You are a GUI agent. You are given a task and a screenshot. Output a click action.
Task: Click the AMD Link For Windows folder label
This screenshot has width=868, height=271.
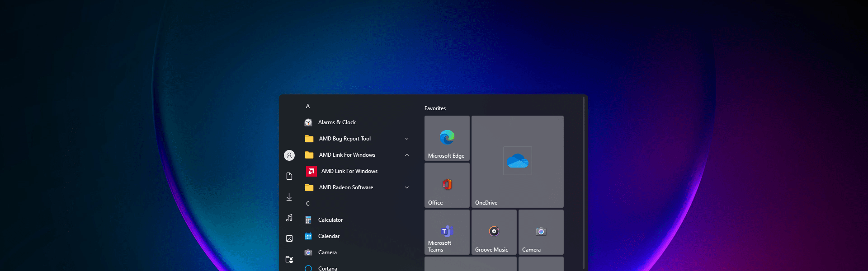tap(347, 155)
